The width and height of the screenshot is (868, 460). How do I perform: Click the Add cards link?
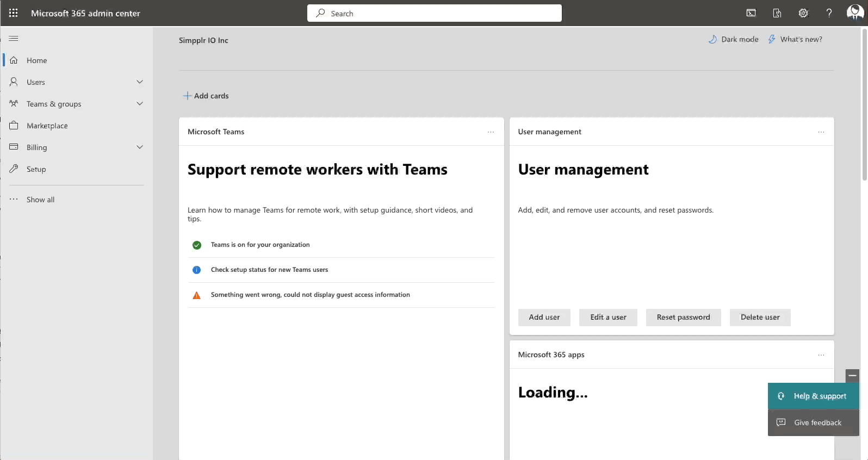pyautogui.click(x=206, y=96)
